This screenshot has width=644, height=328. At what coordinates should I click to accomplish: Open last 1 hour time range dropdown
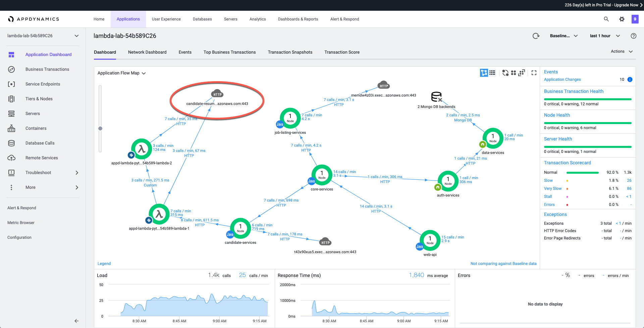[605, 36]
